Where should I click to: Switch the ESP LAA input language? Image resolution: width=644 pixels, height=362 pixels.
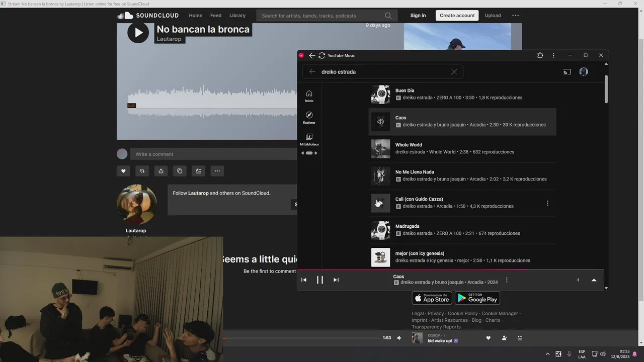(x=582, y=354)
